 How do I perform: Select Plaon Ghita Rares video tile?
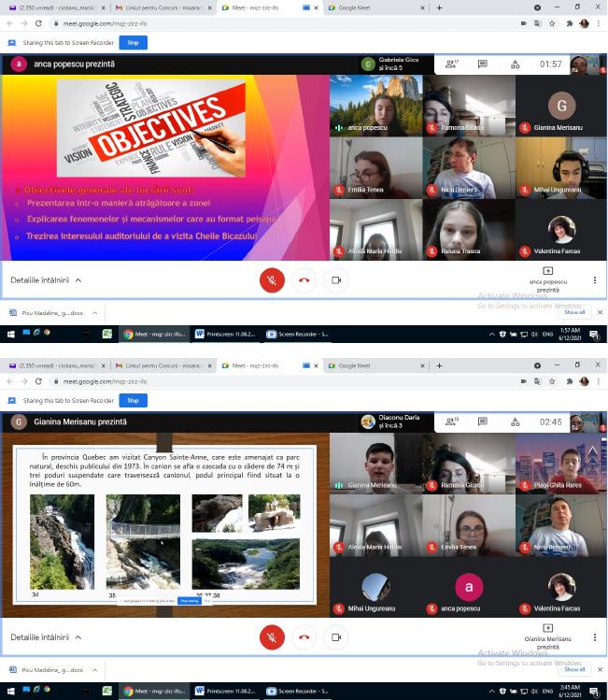[x=561, y=464]
